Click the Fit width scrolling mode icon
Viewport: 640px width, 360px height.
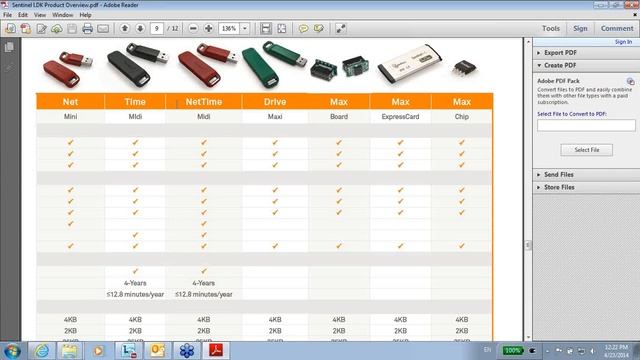(266, 29)
